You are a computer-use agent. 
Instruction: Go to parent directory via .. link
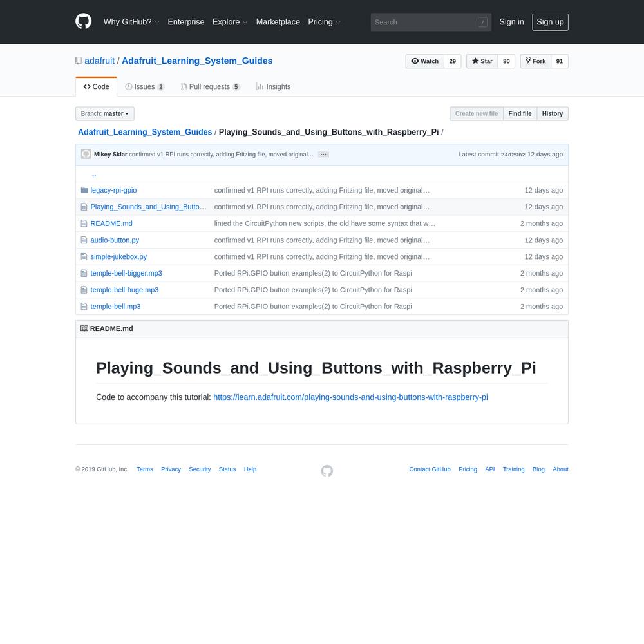pos(94,174)
